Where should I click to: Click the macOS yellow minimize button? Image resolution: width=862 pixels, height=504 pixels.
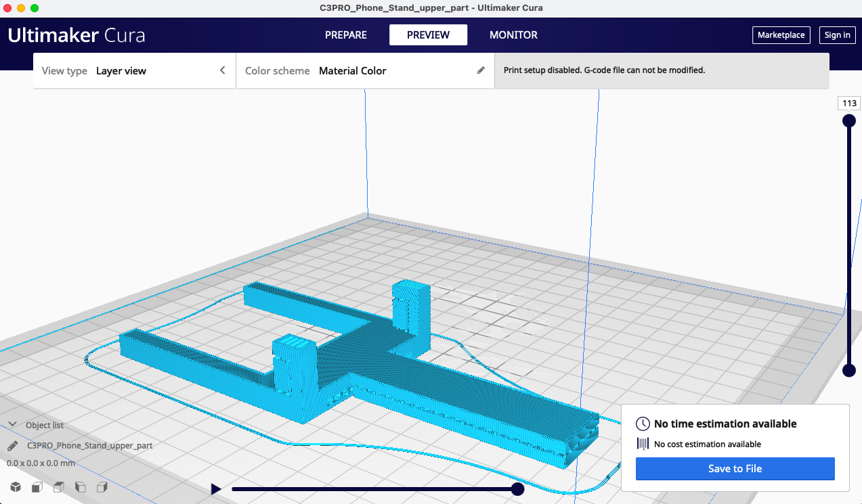pyautogui.click(x=21, y=8)
